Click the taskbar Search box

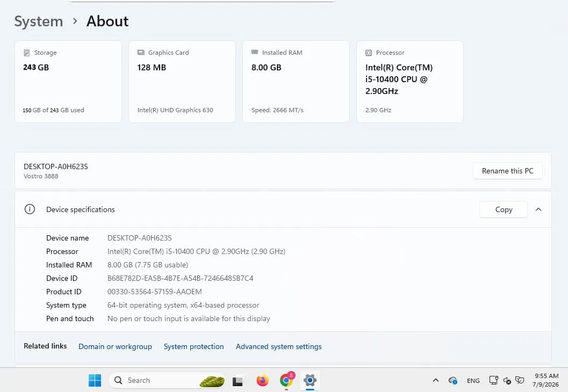click(x=167, y=380)
